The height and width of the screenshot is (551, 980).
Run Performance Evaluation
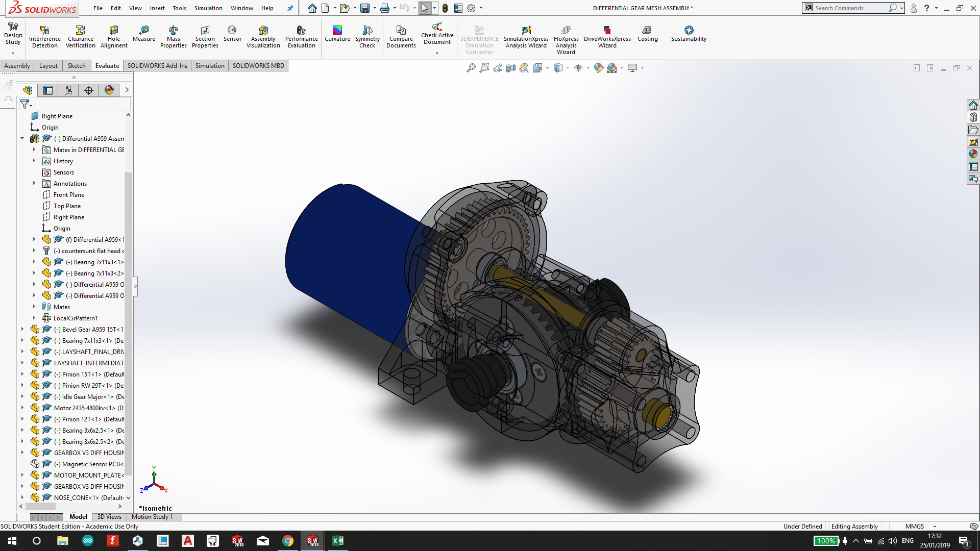(x=302, y=37)
